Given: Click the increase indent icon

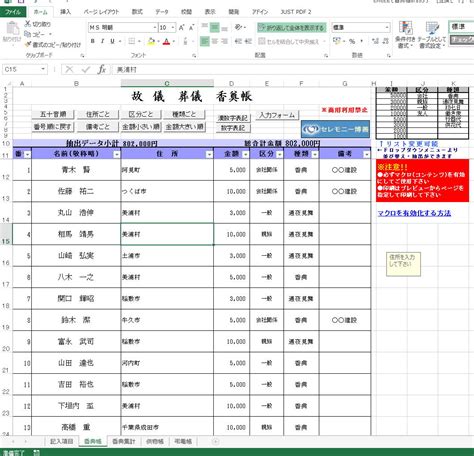Looking at the screenshot, I should pyautogui.click(x=248, y=41).
